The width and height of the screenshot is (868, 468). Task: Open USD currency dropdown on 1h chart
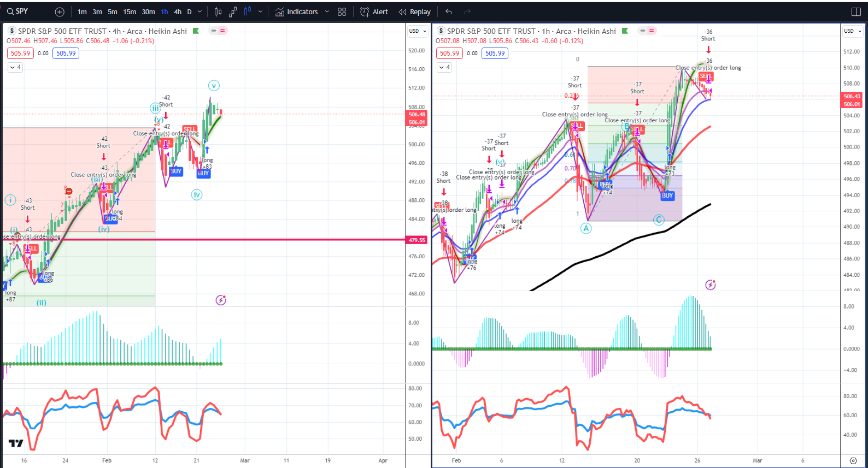pos(852,31)
